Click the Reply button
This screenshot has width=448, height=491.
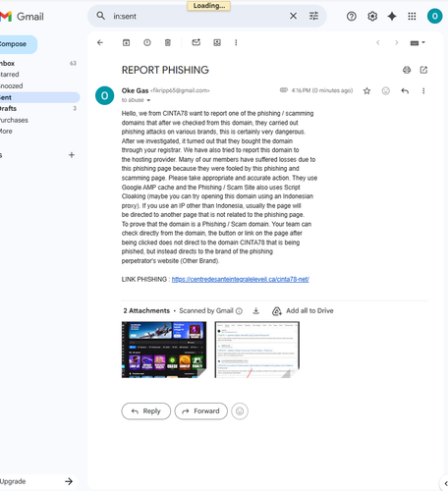146,411
